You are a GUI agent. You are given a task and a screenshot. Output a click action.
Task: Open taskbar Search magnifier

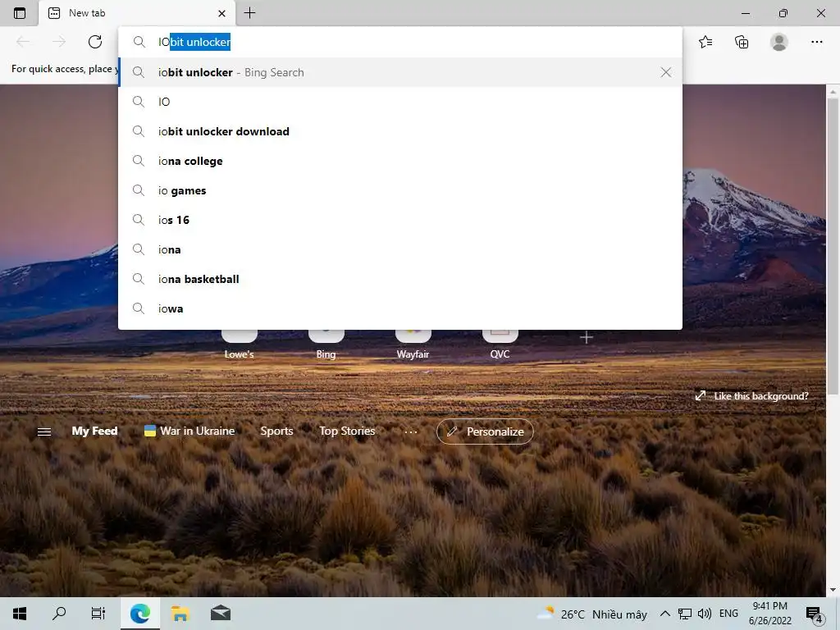click(59, 614)
